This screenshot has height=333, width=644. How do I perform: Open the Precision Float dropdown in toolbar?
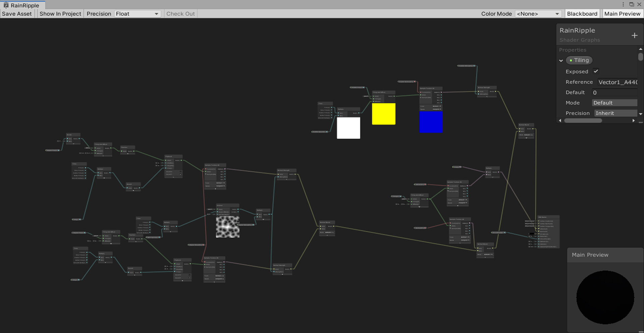[x=137, y=14]
